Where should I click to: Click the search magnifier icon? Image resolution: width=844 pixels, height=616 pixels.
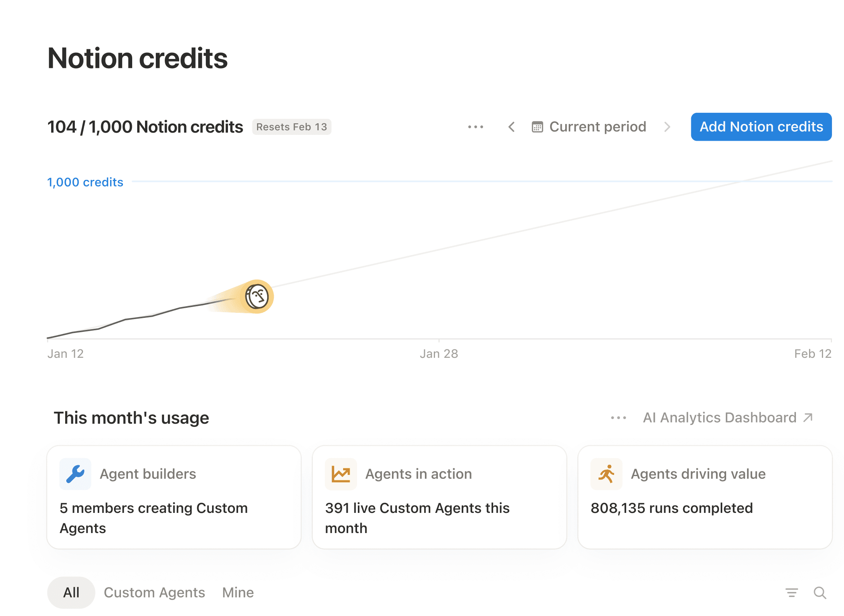tap(820, 592)
